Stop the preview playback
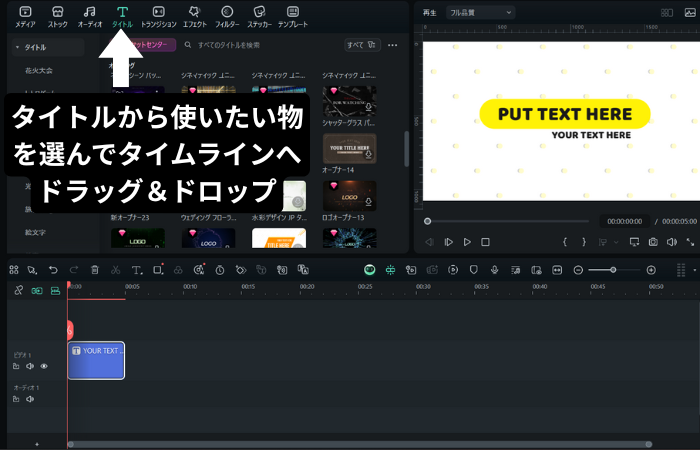 pos(485,242)
